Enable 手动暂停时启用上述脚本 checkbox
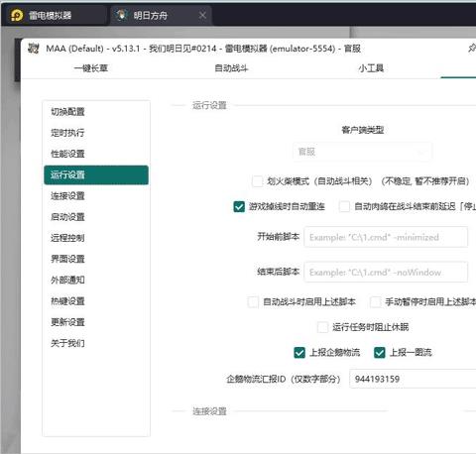Image resolution: width=476 pixels, height=454 pixels. point(376,301)
